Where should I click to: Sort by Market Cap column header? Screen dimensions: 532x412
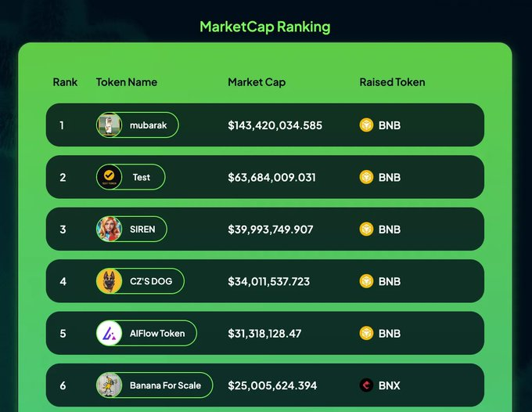[257, 82]
